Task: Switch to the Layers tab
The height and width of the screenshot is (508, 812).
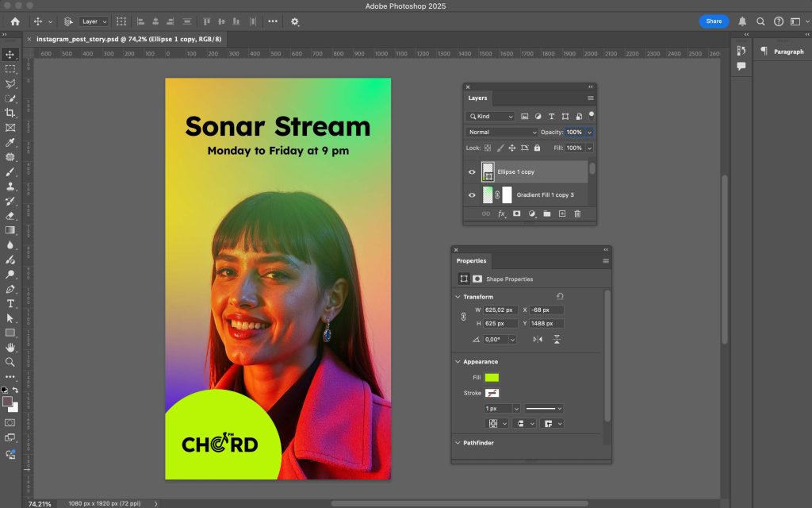Action: tap(477, 98)
